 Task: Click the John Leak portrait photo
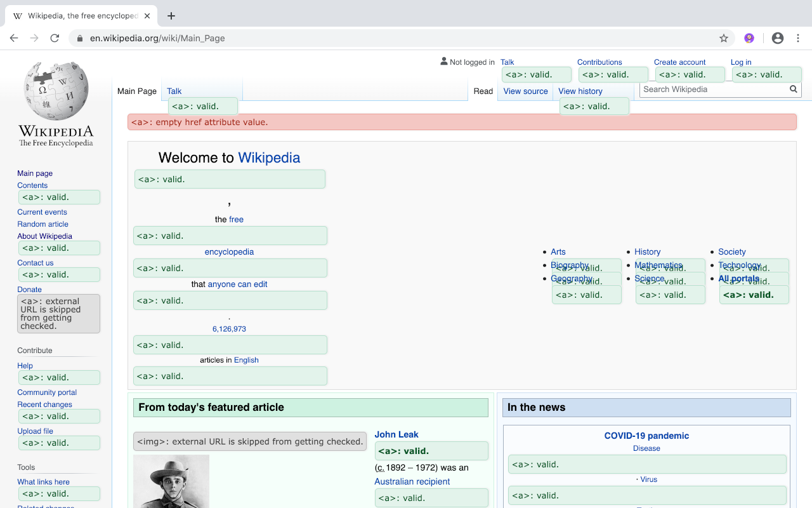point(171,481)
